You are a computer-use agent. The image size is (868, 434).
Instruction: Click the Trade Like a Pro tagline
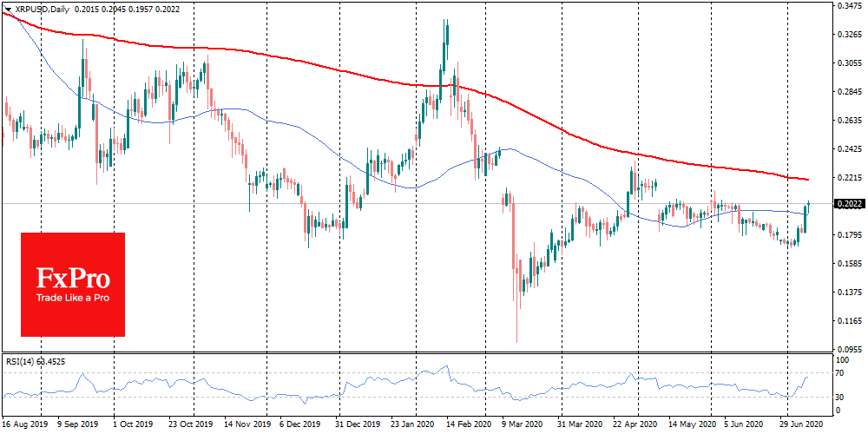click(73, 299)
